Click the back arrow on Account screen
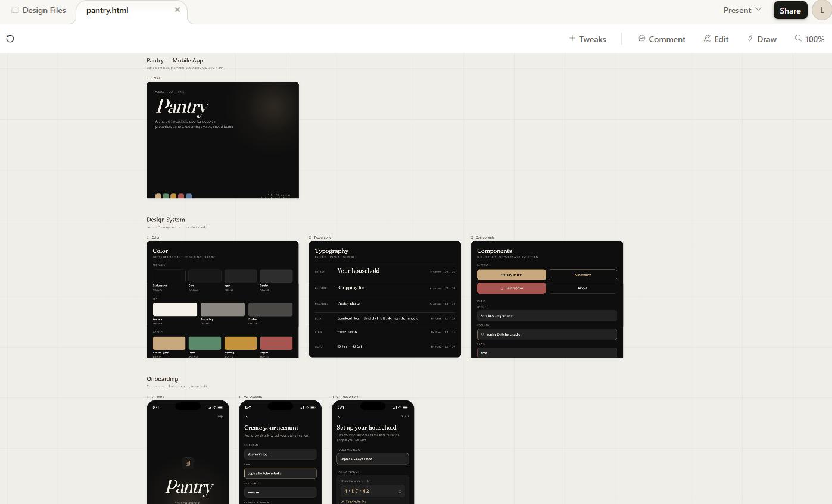This screenshot has height=504, width=832. (247, 416)
